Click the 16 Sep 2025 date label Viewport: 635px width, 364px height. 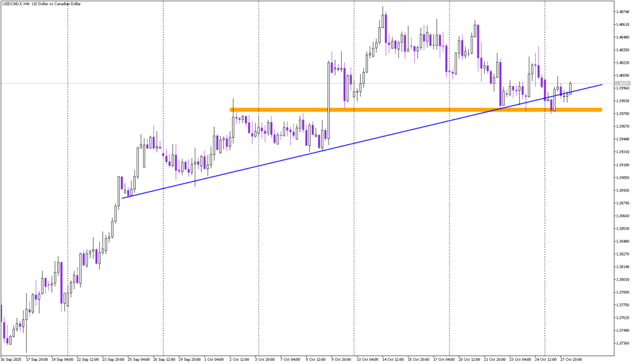pos(11,359)
